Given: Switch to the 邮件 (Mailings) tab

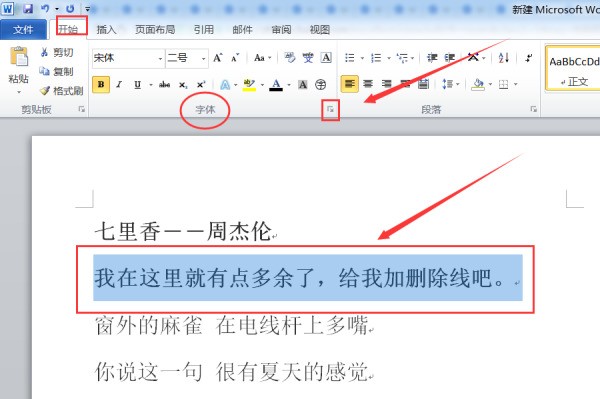Looking at the screenshot, I should [242, 29].
